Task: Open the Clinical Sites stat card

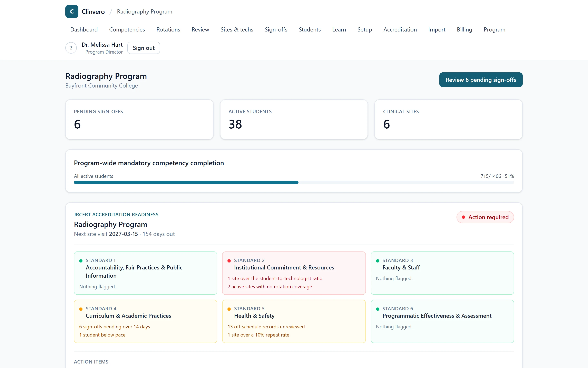Action: click(448, 120)
